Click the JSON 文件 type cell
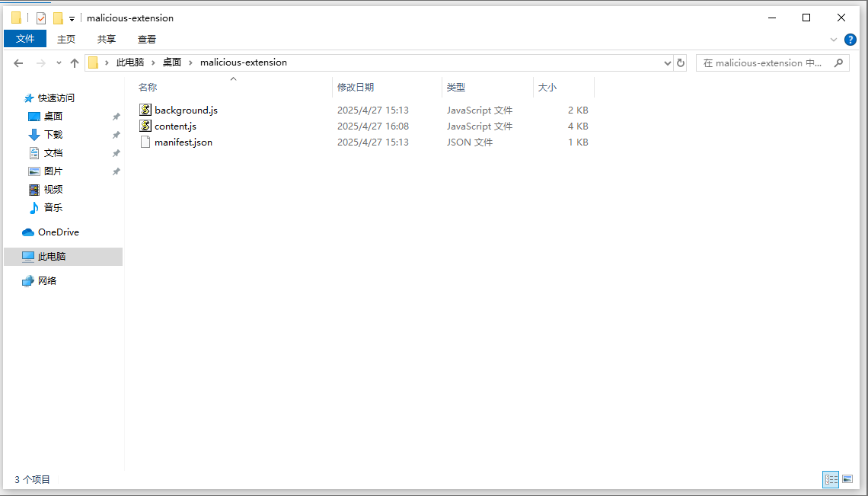 pos(470,142)
